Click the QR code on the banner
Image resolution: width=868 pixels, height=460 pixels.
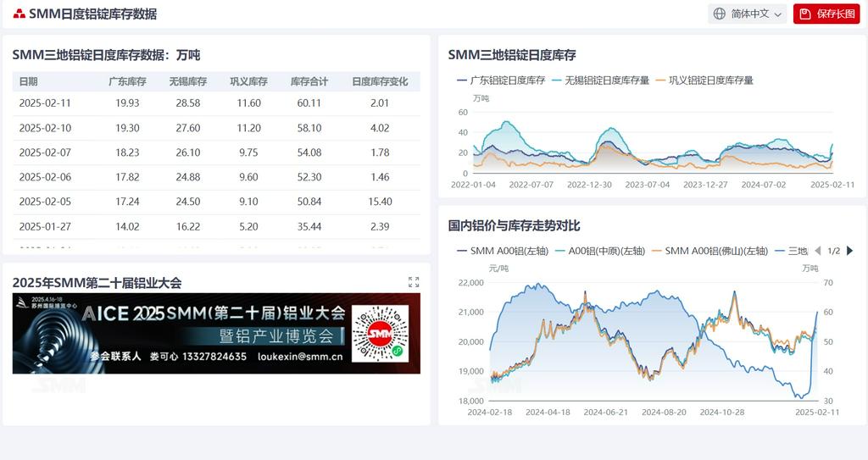(381, 334)
